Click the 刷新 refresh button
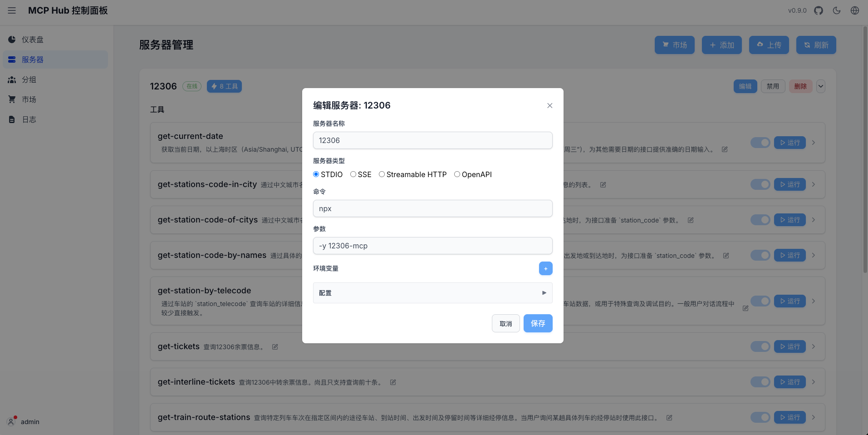The image size is (868, 435). click(816, 45)
